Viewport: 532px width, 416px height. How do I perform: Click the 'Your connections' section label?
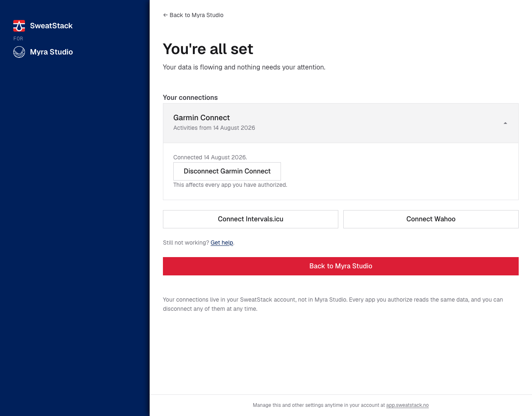[x=190, y=97]
